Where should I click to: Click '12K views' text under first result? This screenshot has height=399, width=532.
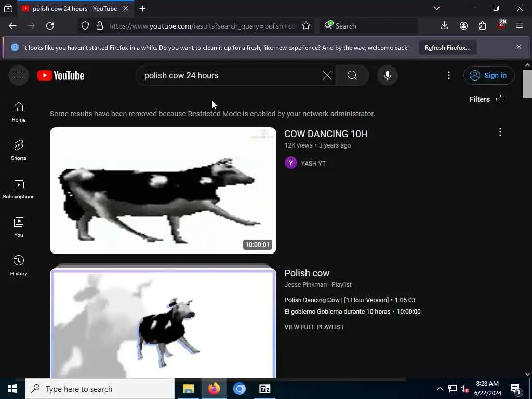(x=298, y=145)
